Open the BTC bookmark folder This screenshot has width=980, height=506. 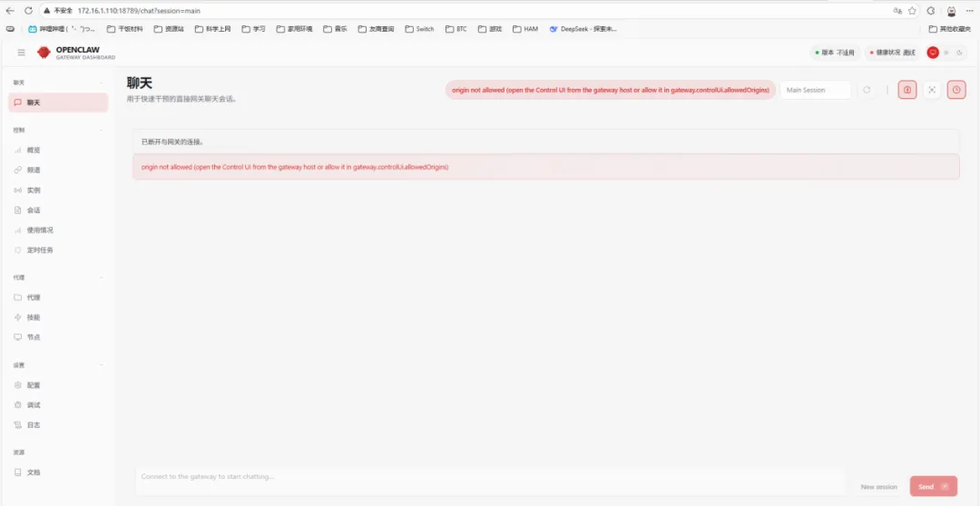[x=456, y=29]
